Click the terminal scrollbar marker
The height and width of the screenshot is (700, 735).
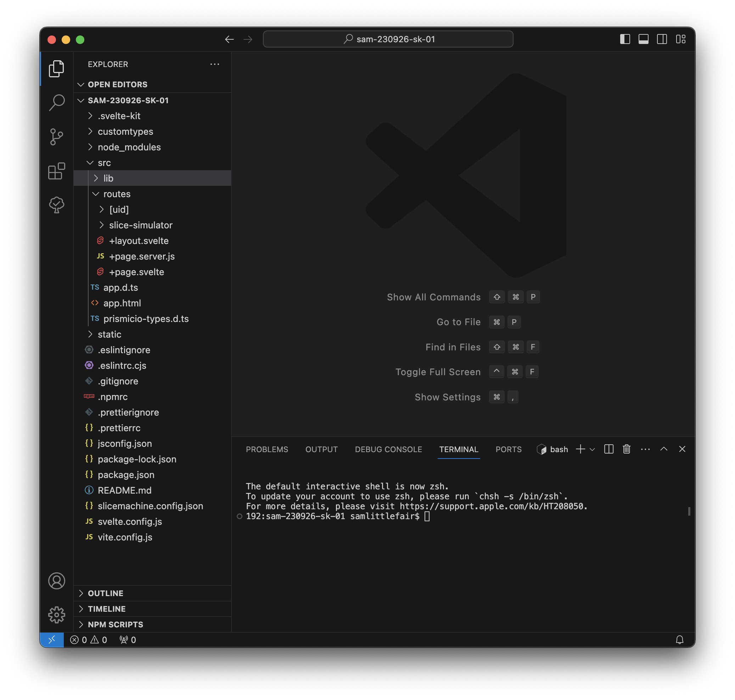[x=689, y=511]
